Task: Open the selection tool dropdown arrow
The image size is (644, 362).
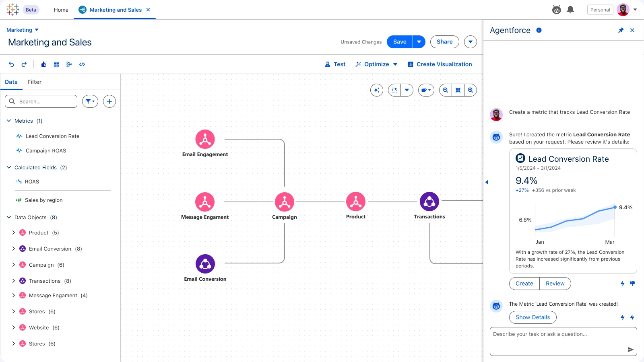Action: pos(407,90)
